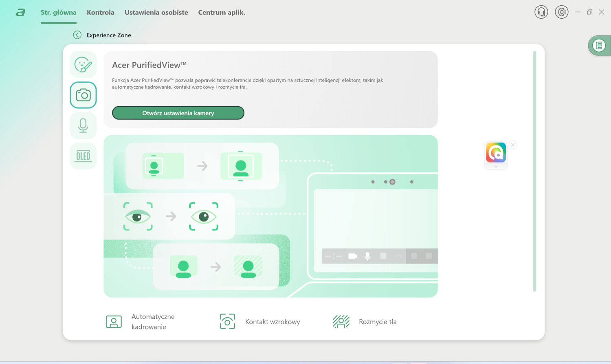Open the Str. główna tab
This screenshot has width=611, height=364.
coord(59,12)
